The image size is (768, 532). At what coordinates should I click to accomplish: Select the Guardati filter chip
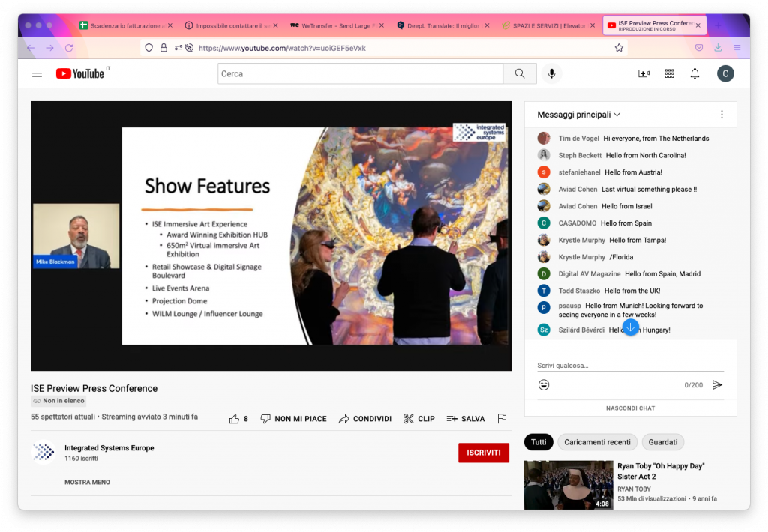(x=663, y=442)
